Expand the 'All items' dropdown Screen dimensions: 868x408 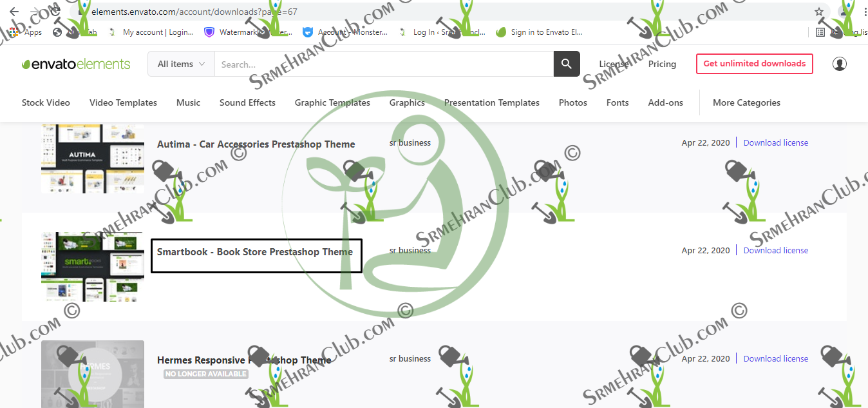[x=181, y=64]
